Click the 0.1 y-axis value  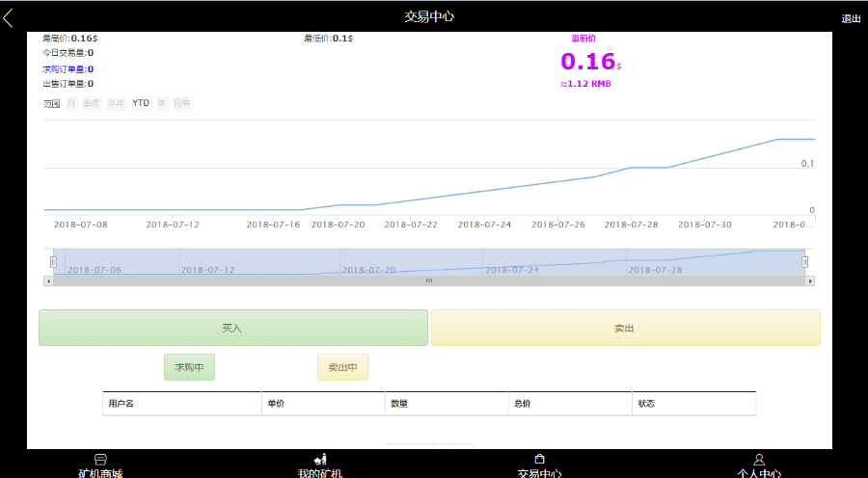coord(807,163)
